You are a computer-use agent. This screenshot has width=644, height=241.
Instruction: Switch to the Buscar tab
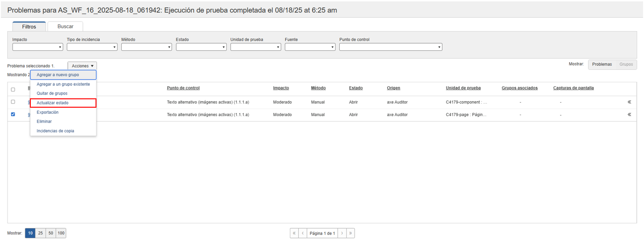[65, 27]
